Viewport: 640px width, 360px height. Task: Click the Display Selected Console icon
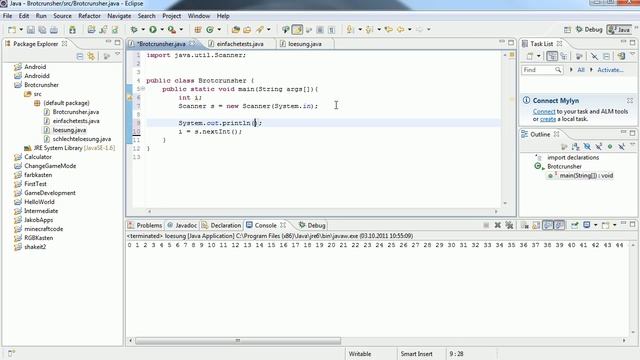pos(587,225)
